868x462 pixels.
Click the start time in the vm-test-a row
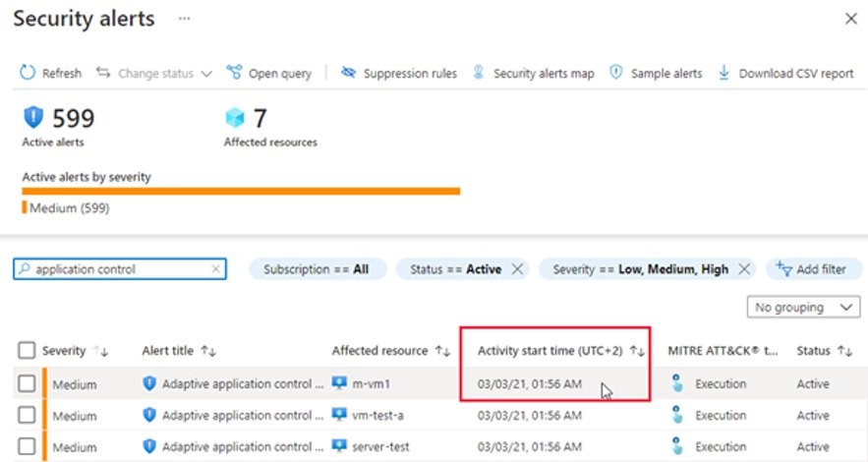click(x=530, y=416)
